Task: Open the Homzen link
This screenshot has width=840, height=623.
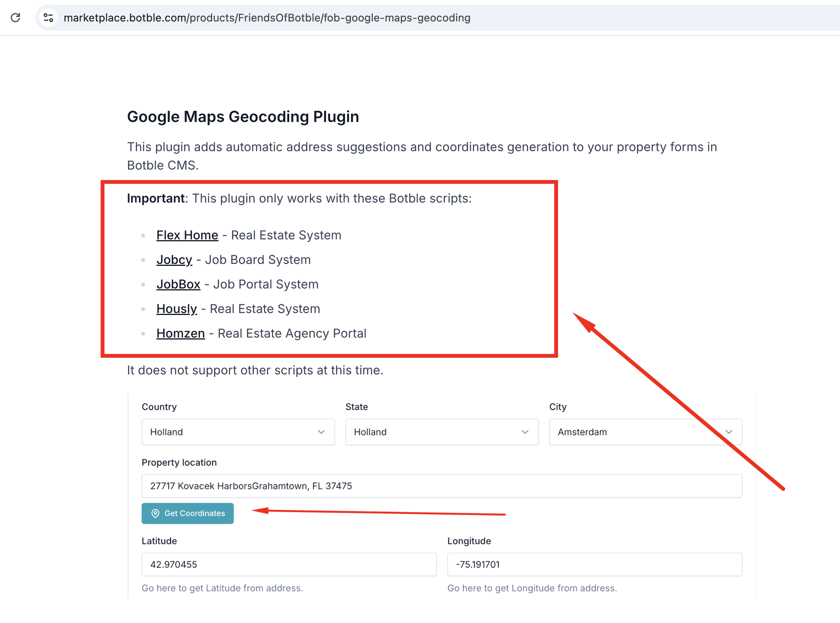Action: click(181, 333)
